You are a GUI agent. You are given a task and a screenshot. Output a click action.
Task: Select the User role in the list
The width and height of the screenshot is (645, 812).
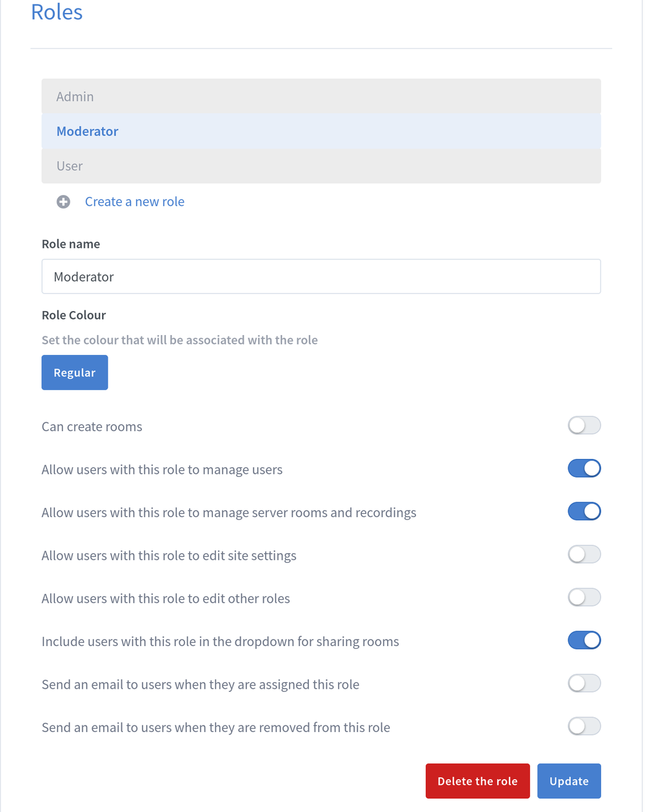(x=321, y=167)
